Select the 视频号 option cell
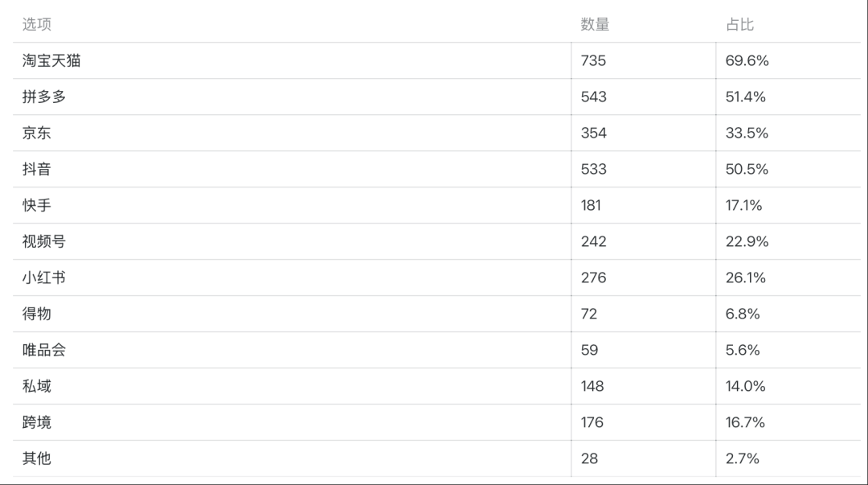 point(44,241)
